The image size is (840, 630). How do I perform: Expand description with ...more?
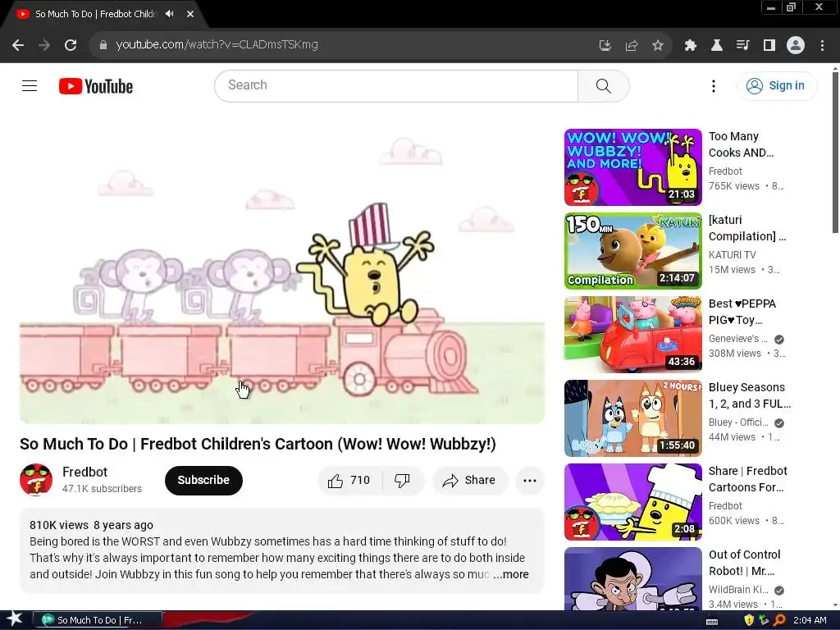coord(510,574)
